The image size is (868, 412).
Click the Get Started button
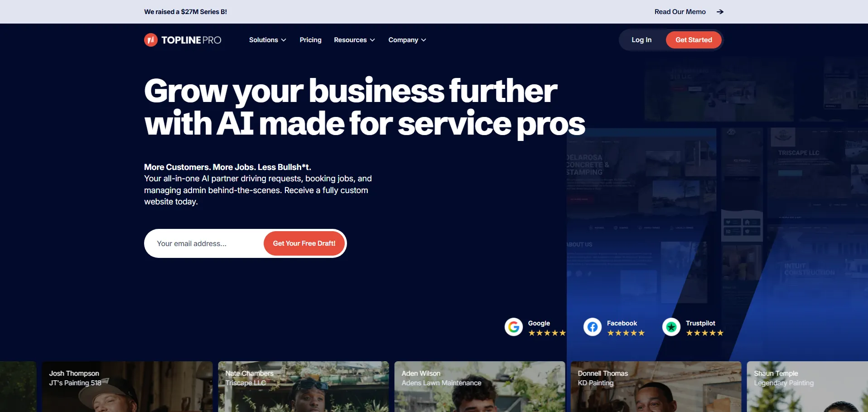click(x=694, y=40)
